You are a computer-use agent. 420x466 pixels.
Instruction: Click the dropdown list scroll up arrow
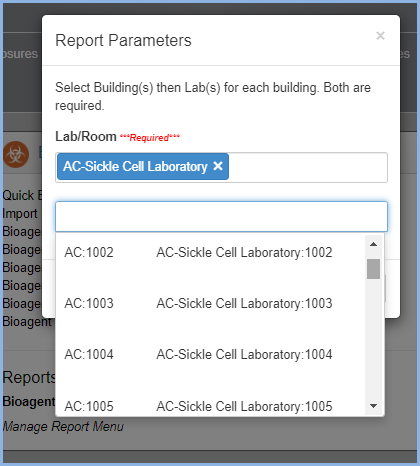pos(373,244)
